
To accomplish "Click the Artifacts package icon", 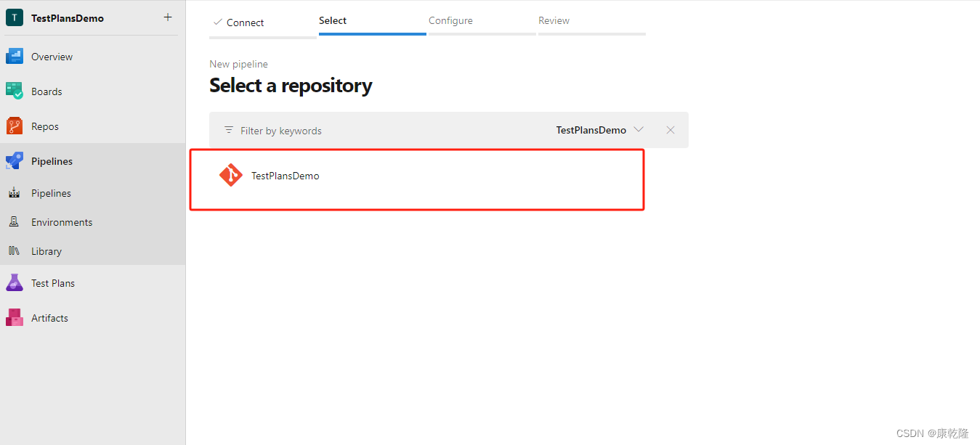I will click(15, 318).
